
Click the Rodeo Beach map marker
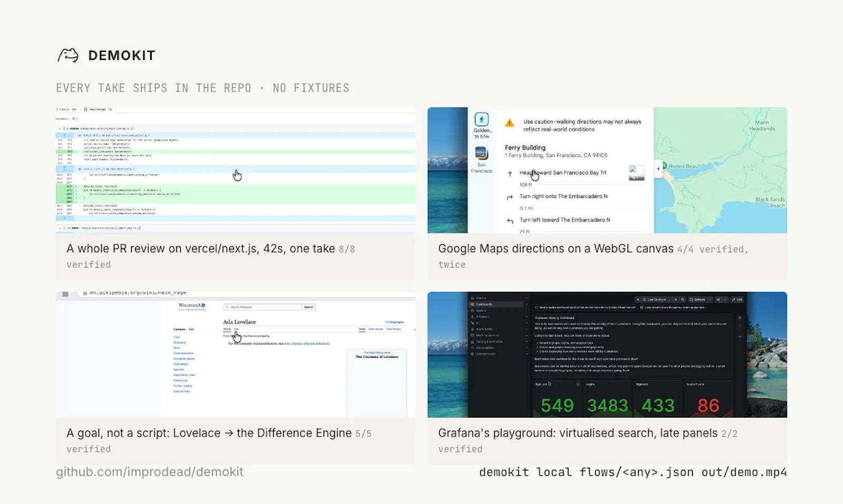(665, 166)
